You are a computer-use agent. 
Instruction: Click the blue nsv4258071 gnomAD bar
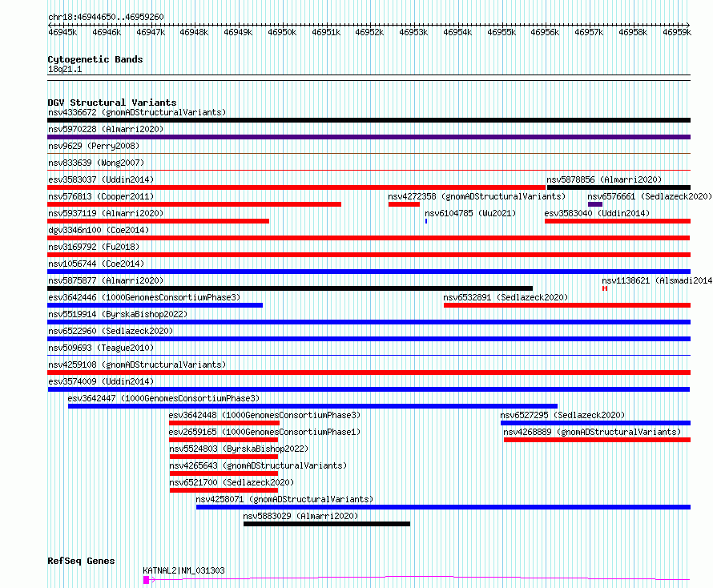click(x=443, y=507)
